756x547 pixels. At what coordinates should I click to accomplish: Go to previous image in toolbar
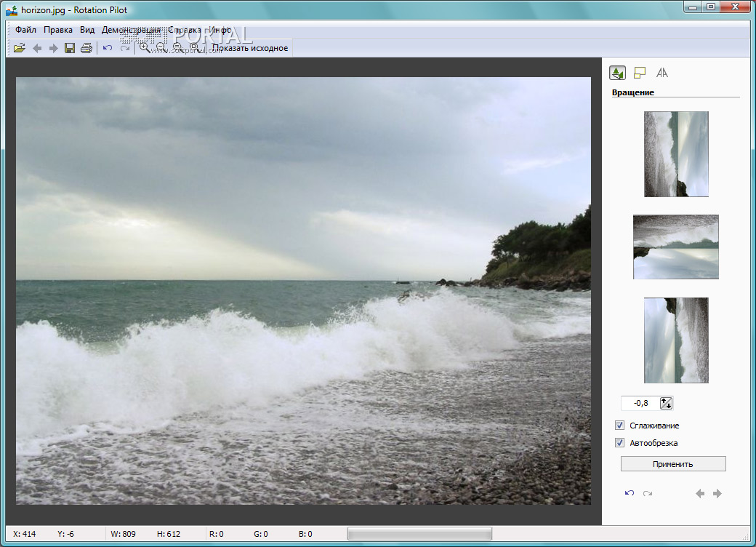click(37, 48)
